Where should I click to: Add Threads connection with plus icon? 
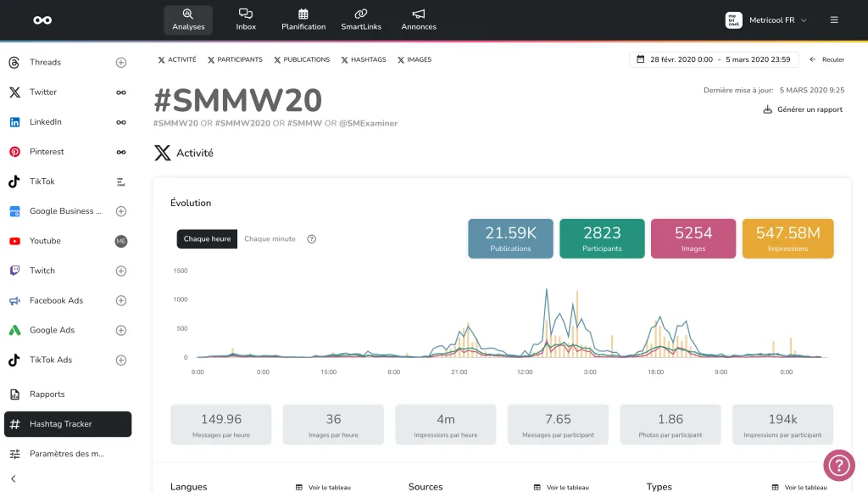tap(121, 63)
